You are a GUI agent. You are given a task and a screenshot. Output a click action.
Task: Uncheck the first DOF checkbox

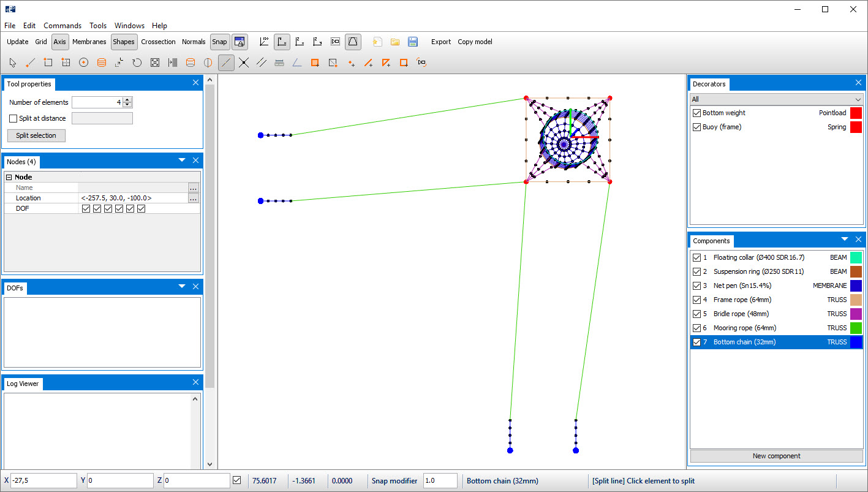tap(86, 209)
